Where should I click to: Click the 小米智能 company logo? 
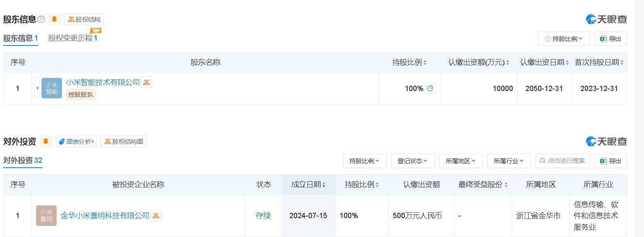52,88
